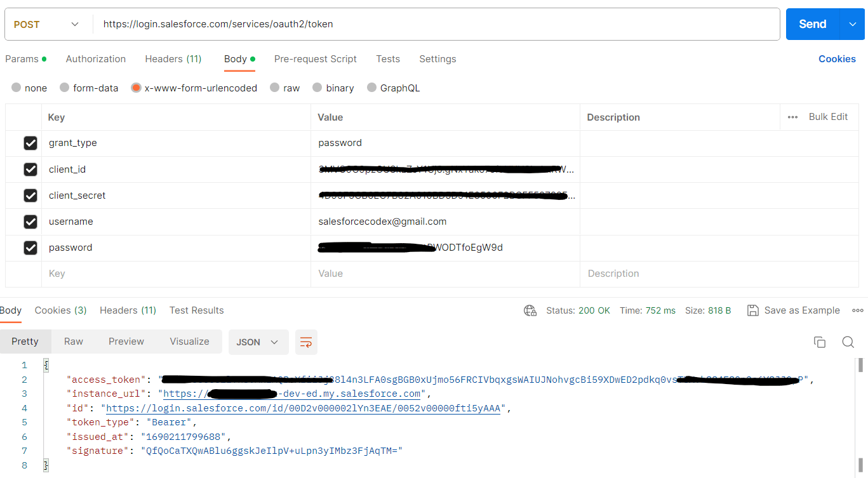Click the wrap lines icon in response toolbar
This screenshot has height=478, width=868.
coord(306,342)
